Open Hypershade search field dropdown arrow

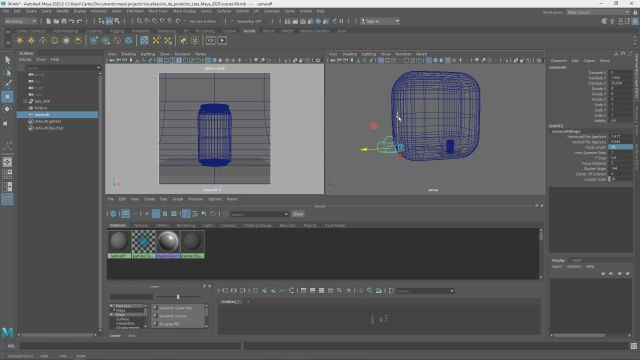[286, 214]
